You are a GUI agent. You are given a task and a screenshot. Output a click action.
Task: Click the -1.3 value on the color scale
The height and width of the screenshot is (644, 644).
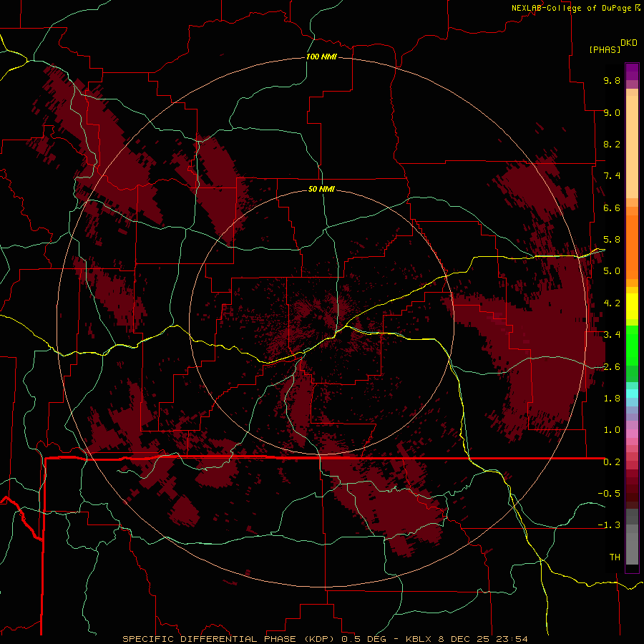(609, 525)
